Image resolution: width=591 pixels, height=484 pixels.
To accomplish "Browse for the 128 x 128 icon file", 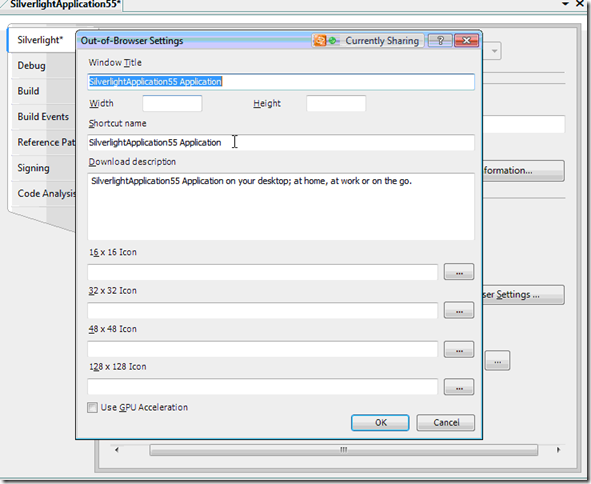I will 459,387.
